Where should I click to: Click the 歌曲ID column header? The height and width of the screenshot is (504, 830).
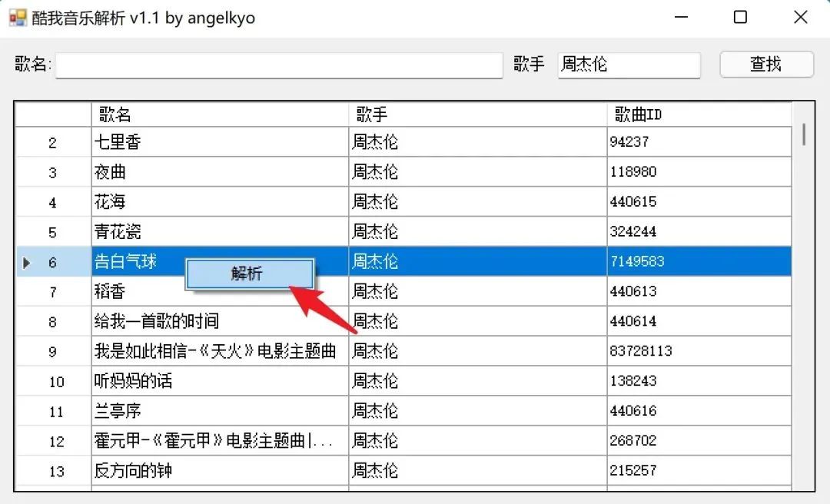(x=699, y=114)
